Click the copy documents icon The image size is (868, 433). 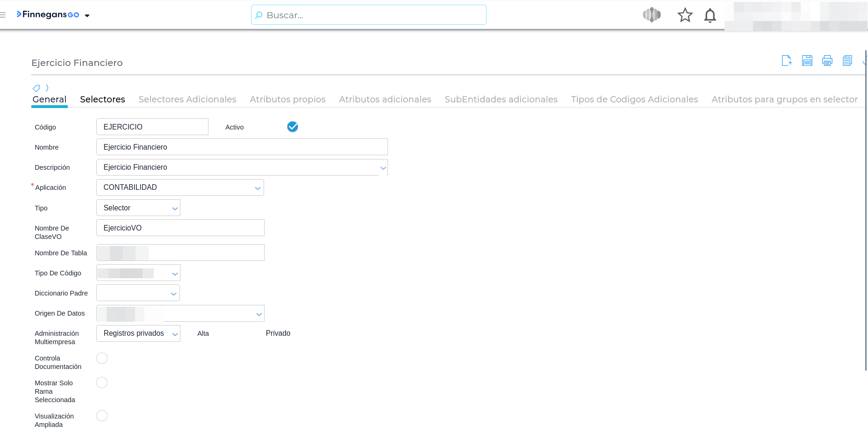(847, 60)
